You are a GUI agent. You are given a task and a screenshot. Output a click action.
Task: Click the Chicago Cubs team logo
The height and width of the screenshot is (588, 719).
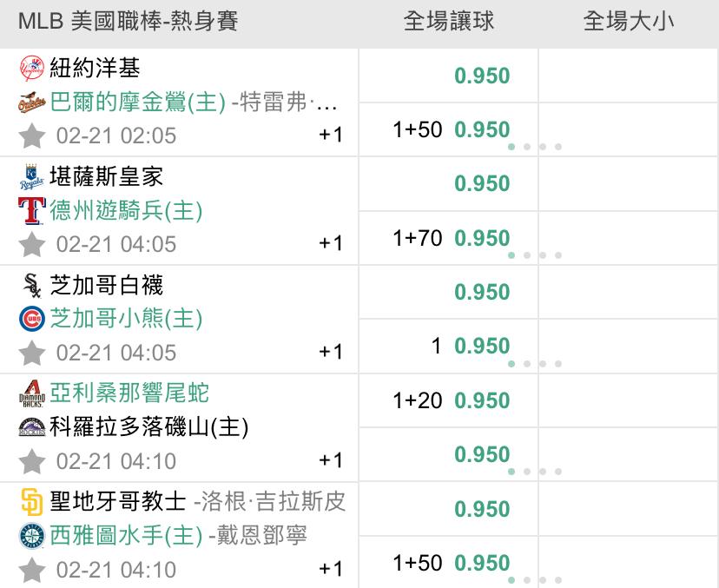(x=31, y=320)
